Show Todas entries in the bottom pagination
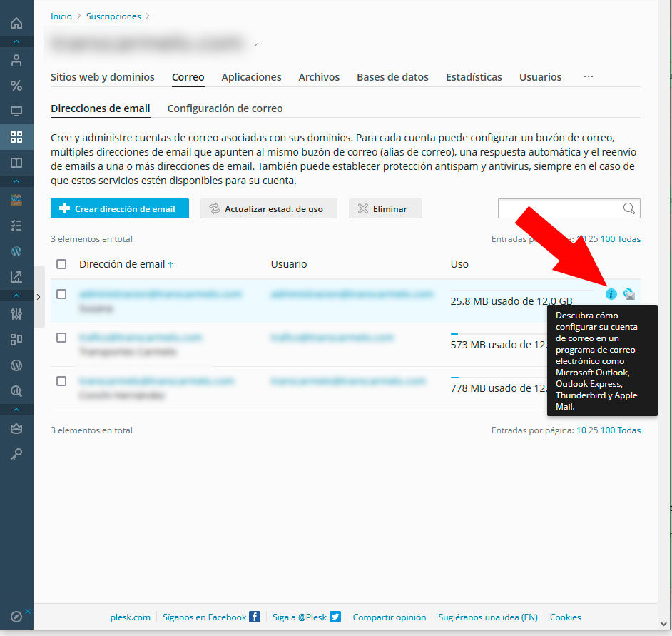672x636 pixels. (628, 430)
